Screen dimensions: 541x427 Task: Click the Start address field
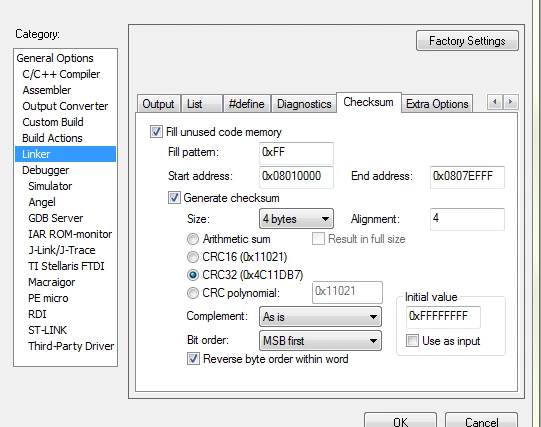(x=296, y=177)
